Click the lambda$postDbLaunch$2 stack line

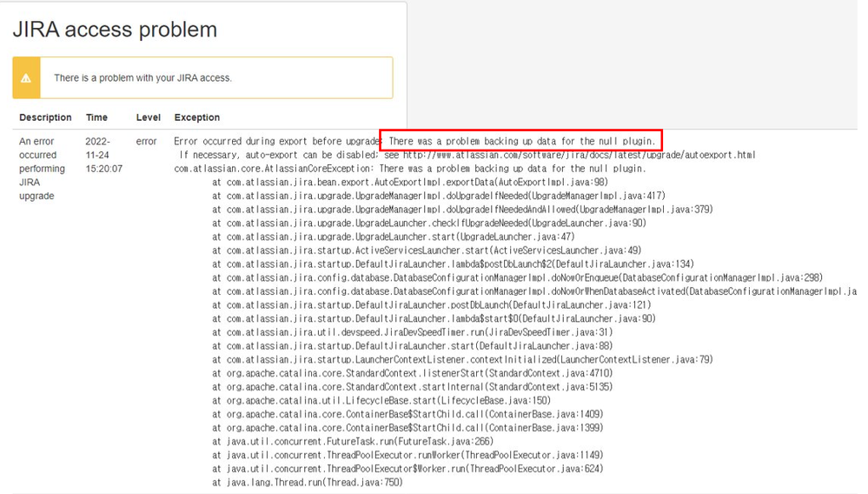coord(453,264)
